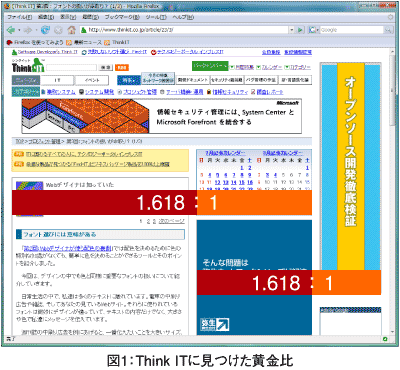The width and height of the screenshot is (400, 370).
Task: Click the Forward arrow button
Action: click(28, 30)
